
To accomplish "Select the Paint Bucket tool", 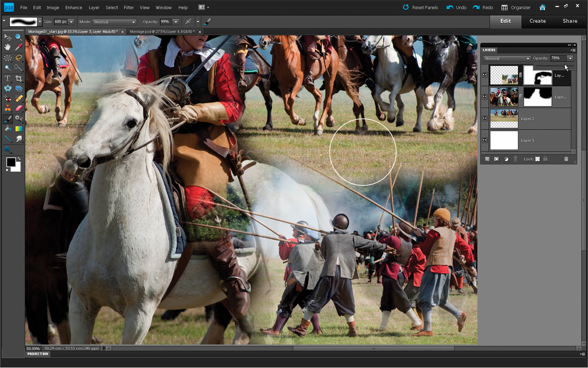I will click(x=8, y=129).
